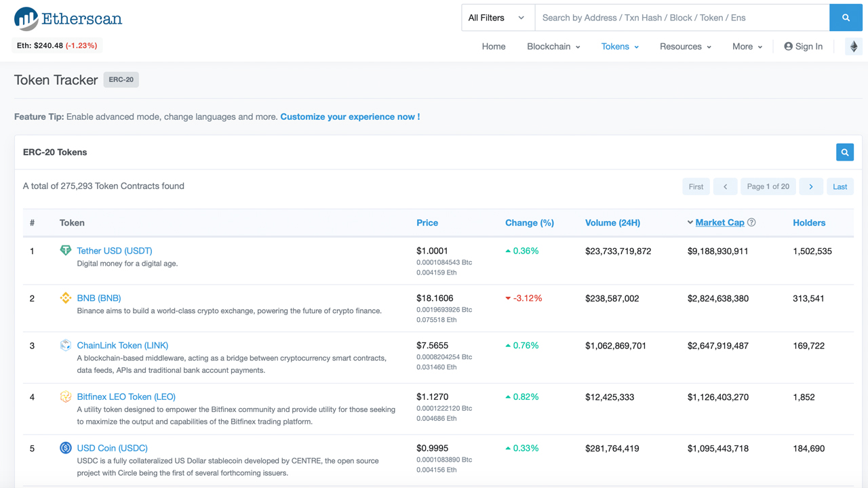Click ChainLink price $7.5655
The height and width of the screenshot is (488, 868).
point(433,346)
